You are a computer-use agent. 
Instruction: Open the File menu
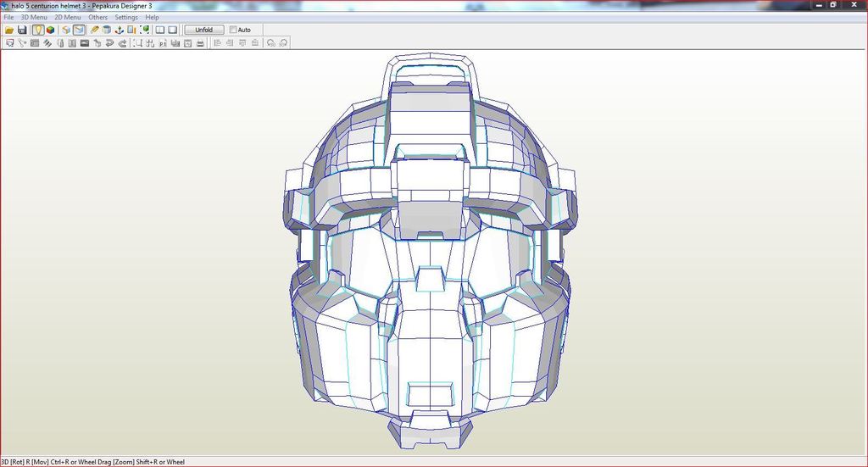pos(8,17)
